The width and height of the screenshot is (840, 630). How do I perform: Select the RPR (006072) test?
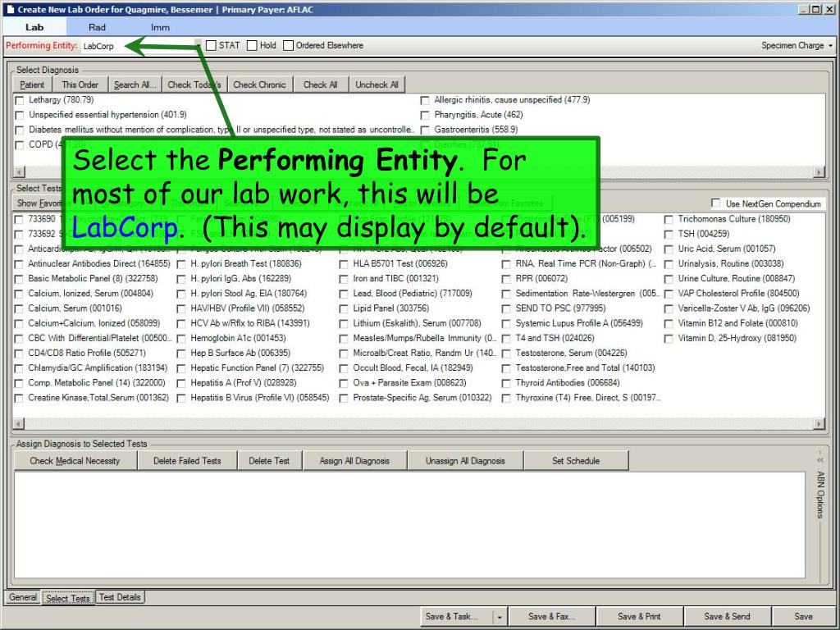point(505,279)
